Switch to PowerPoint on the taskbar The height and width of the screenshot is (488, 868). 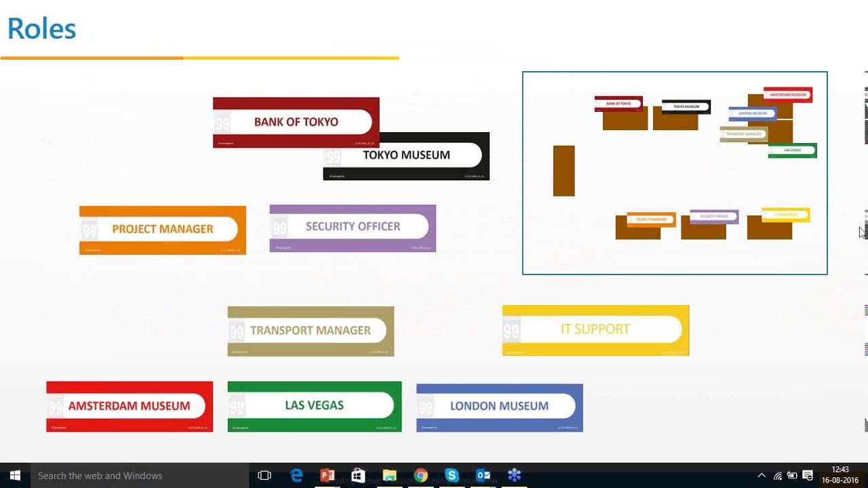click(x=328, y=476)
